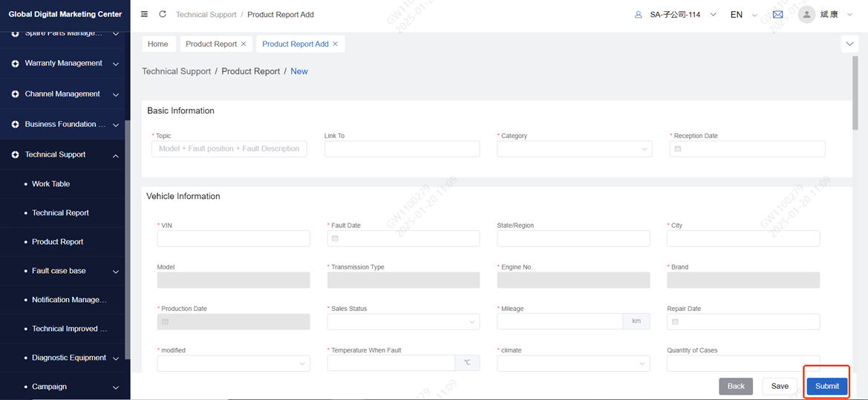Open the Reception Date calendar field
Screen dimensions: 868x400
coord(747,149)
